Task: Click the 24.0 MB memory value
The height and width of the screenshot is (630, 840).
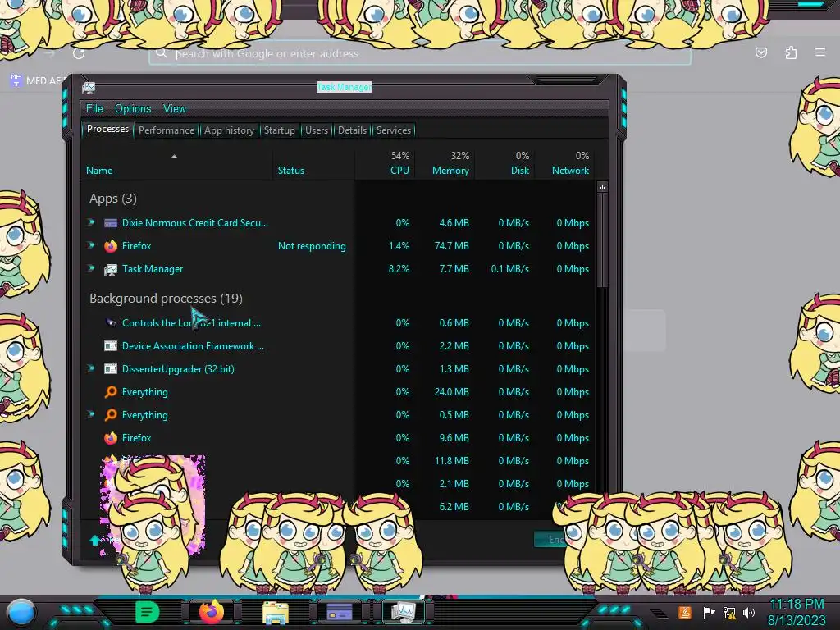Action: click(452, 392)
